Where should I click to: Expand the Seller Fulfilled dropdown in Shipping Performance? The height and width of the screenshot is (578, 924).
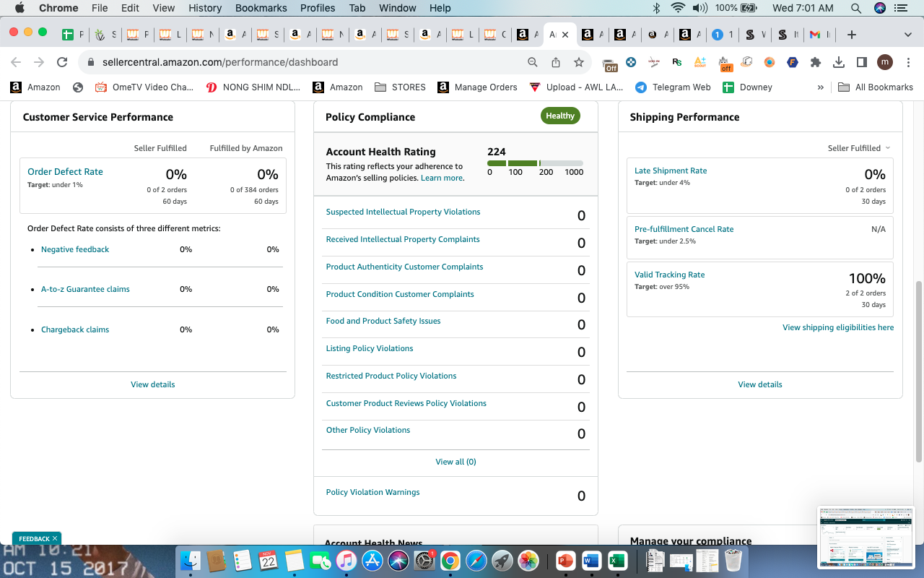click(859, 148)
